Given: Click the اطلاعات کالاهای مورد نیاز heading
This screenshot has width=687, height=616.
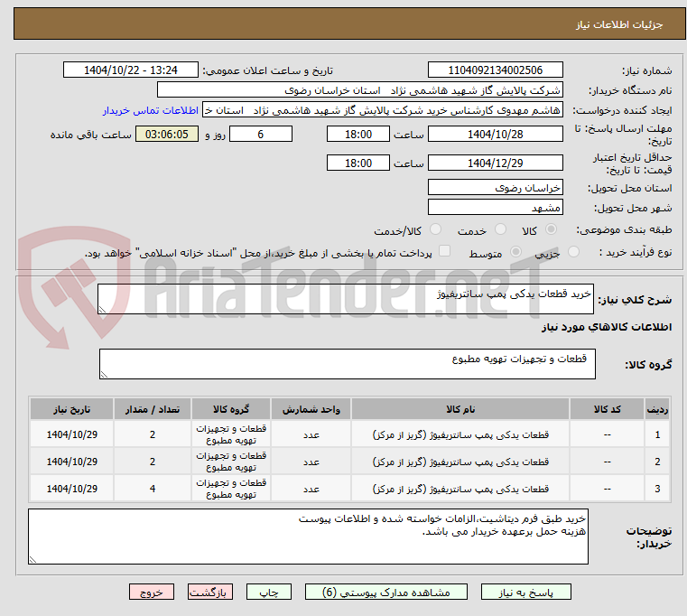Looking at the screenshot, I should pos(606,327).
